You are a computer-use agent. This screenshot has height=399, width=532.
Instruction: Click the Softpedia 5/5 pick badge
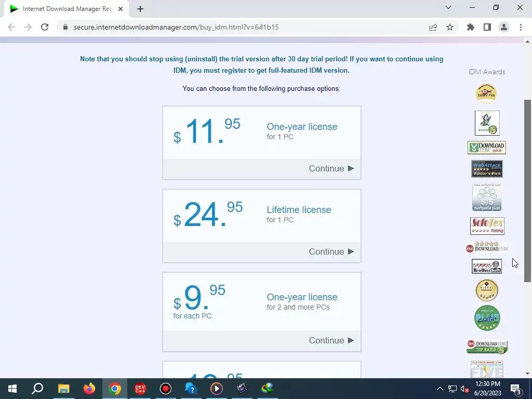pyautogui.click(x=487, y=197)
